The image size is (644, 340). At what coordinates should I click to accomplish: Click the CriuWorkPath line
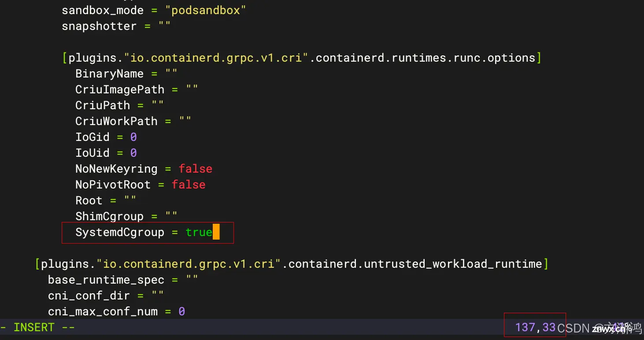pos(133,121)
